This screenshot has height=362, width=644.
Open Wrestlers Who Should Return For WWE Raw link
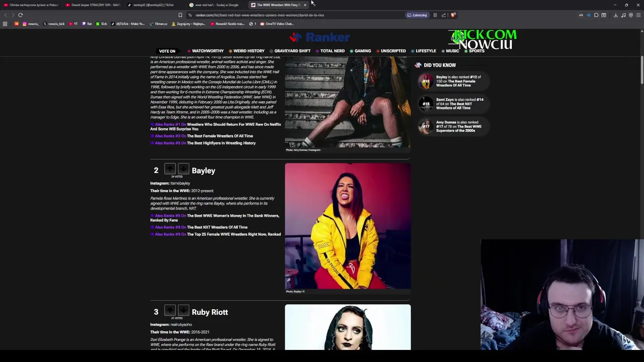[215, 127]
